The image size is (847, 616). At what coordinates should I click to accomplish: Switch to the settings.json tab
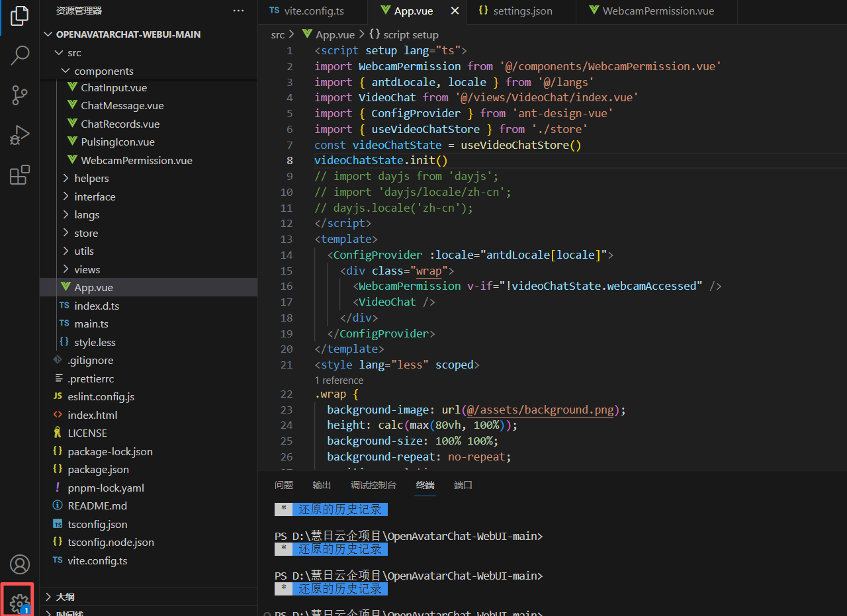[x=521, y=11]
